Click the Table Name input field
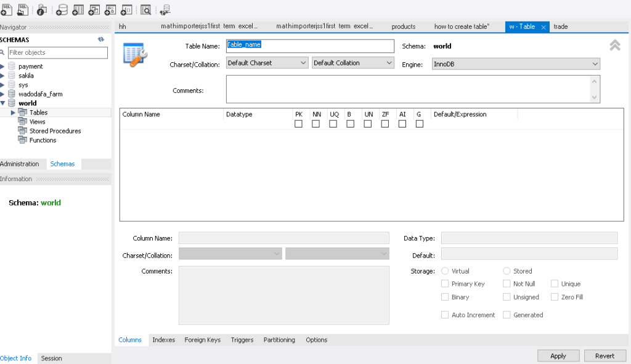This screenshot has height=364, width=631. pyautogui.click(x=310, y=46)
